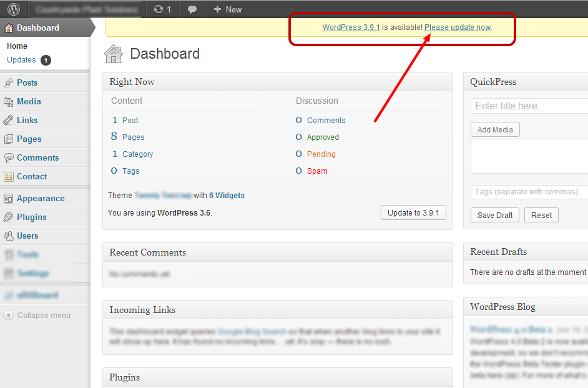588x388 pixels.
Task: Open the updates icon in admin bar
Action: 162,9
